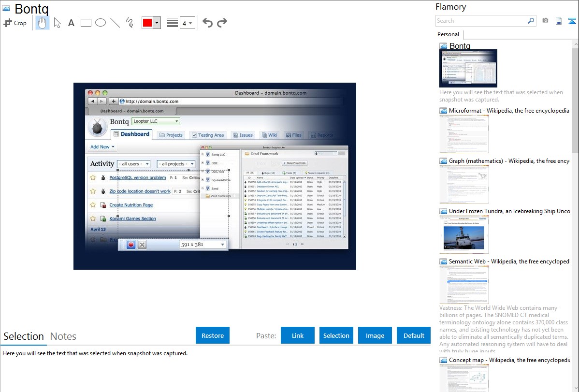Click the Selection paste button
Screen dimensions: 579x392
tap(336, 335)
